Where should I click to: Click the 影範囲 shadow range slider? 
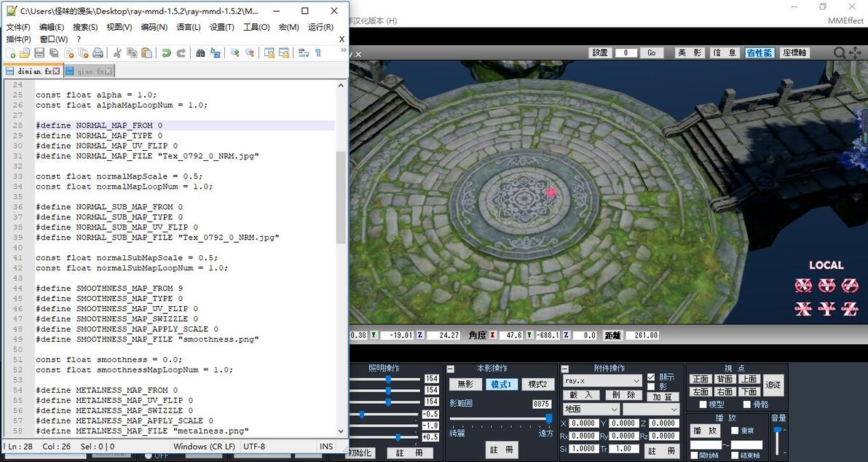[501, 418]
